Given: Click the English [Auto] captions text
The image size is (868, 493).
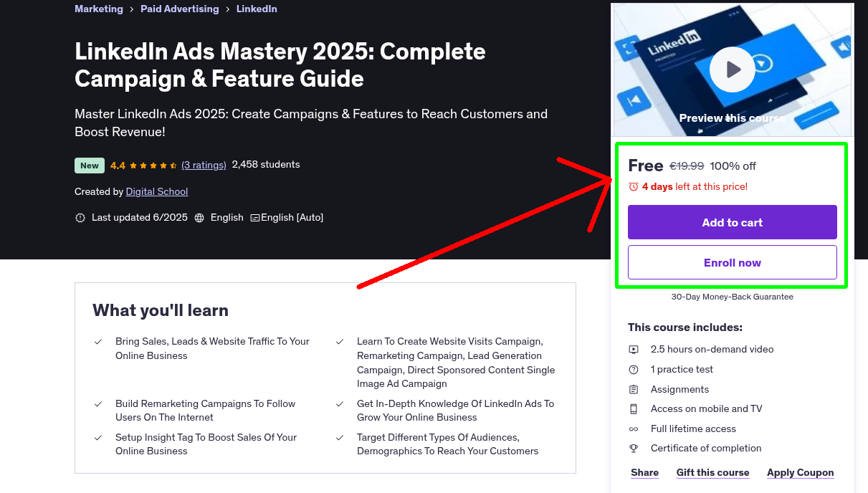Looking at the screenshot, I should 292,218.
